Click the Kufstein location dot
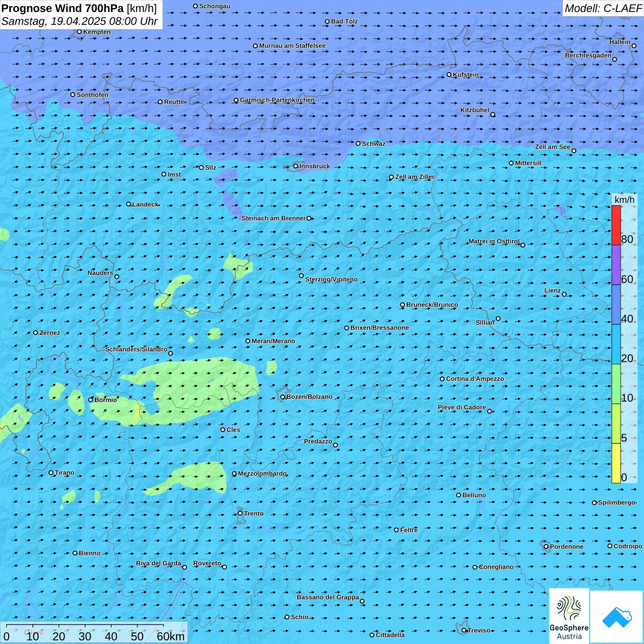 click(449, 75)
